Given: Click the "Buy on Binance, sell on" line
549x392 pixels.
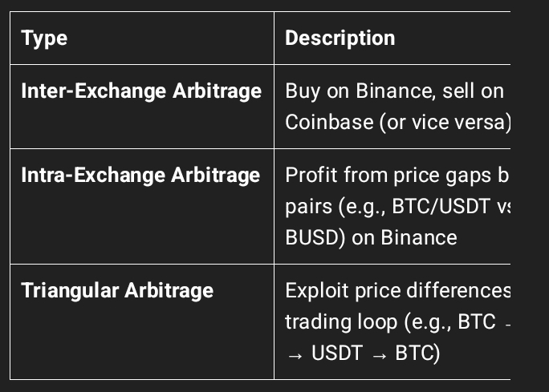Looking at the screenshot, I should [394, 91].
